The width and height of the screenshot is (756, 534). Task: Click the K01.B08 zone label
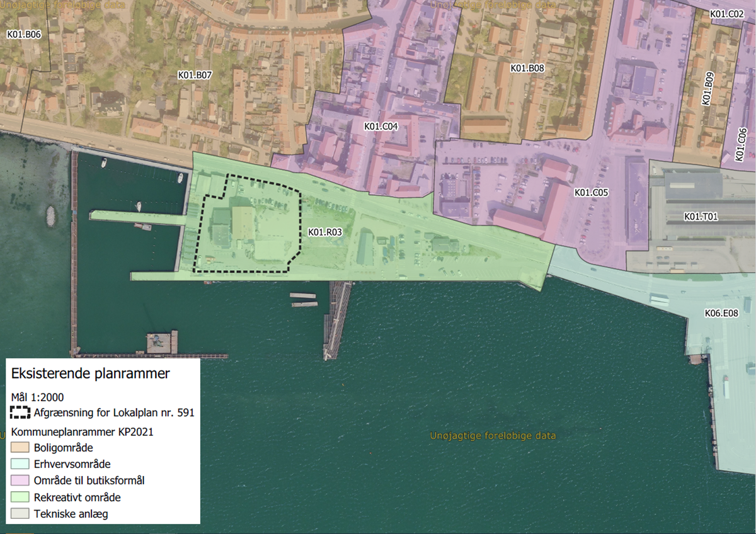(x=527, y=68)
